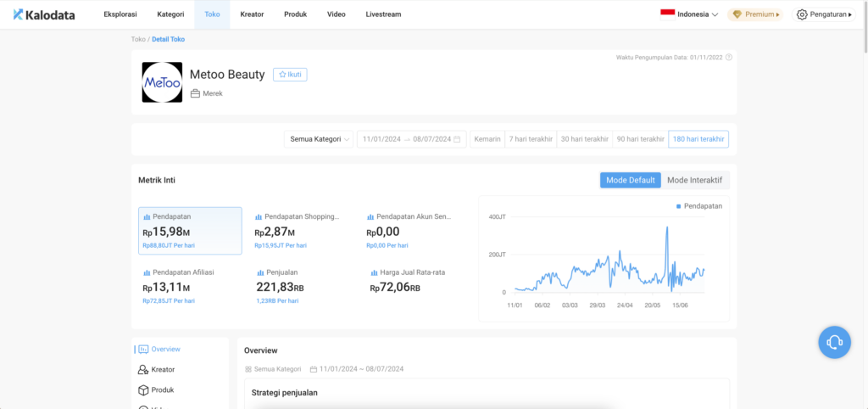
Task: Select the Kemarin time range
Action: (x=487, y=139)
